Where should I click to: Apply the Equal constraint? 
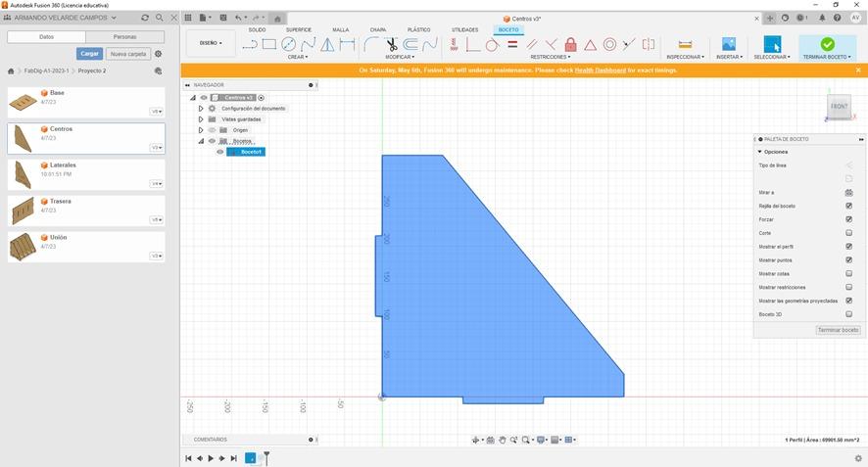pyautogui.click(x=512, y=44)
